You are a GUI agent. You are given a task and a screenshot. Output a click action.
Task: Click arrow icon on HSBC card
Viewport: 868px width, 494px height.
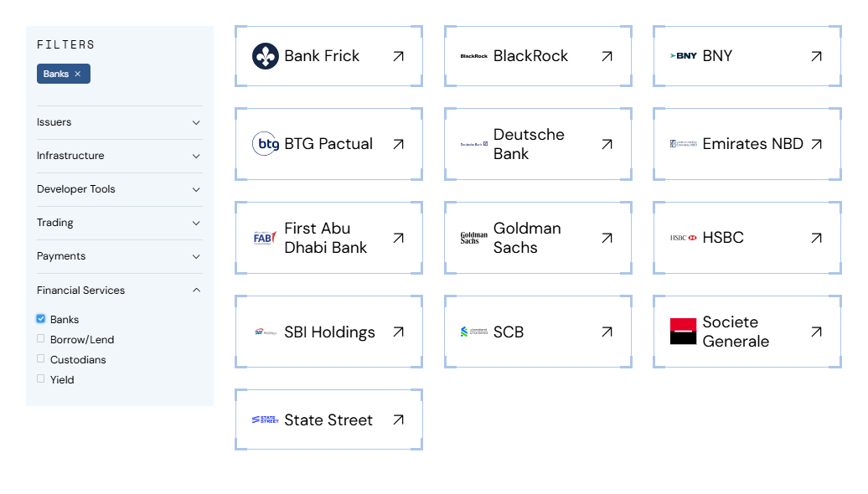816,238
